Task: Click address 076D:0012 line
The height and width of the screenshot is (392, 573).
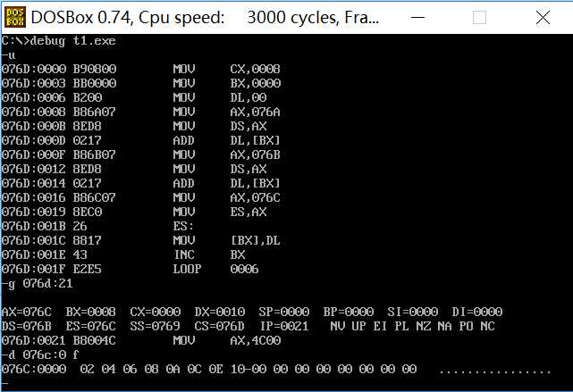Action: point(134,169)
